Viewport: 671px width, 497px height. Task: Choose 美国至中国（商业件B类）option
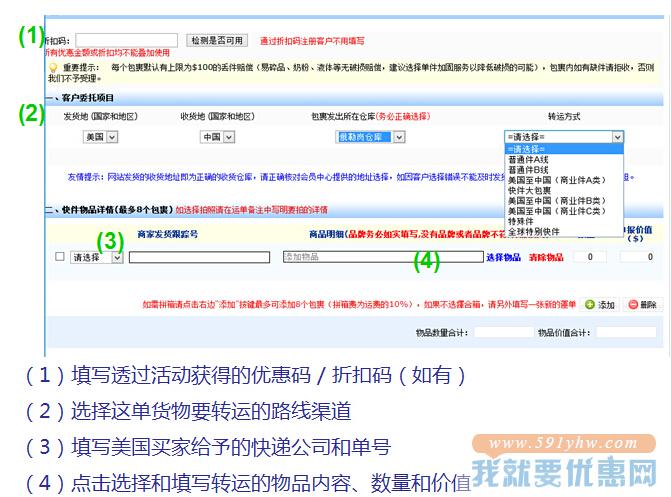pos(564,200)
